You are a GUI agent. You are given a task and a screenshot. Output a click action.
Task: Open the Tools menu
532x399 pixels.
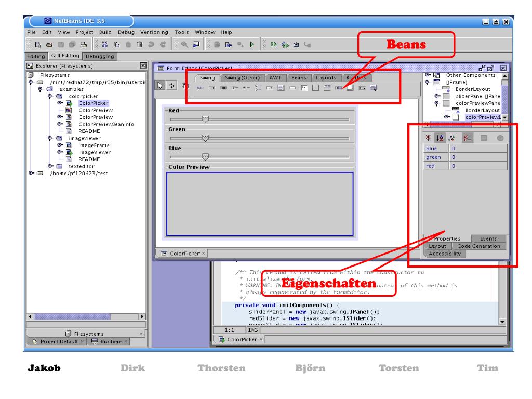(181, 32)
